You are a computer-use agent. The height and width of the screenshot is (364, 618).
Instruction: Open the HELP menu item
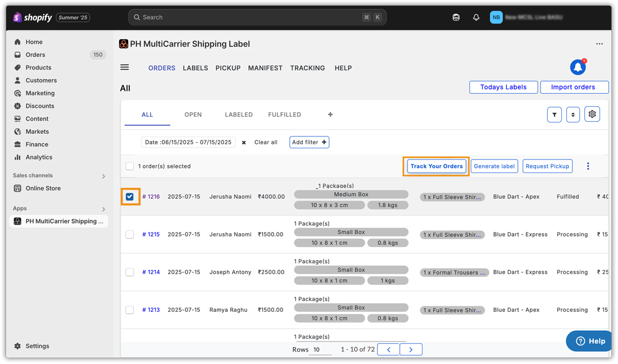pyautogui.click(x=343, y=68)
